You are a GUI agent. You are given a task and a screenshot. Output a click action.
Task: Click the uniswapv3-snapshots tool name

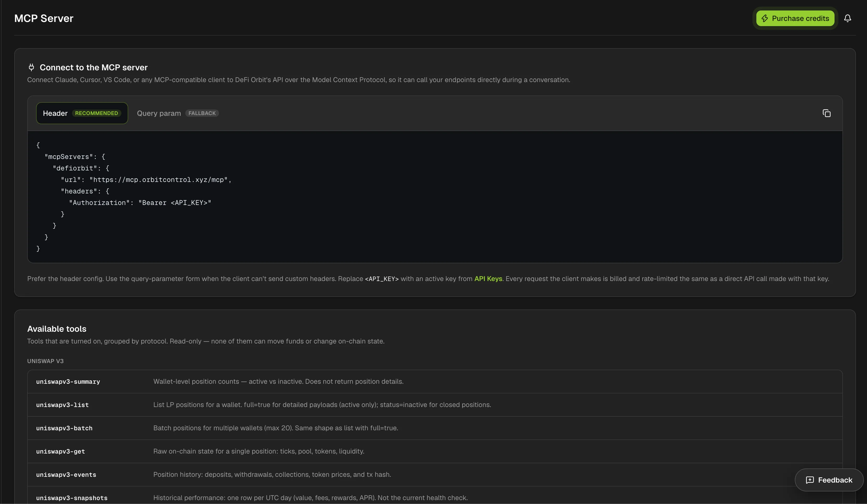pos(72,498)
